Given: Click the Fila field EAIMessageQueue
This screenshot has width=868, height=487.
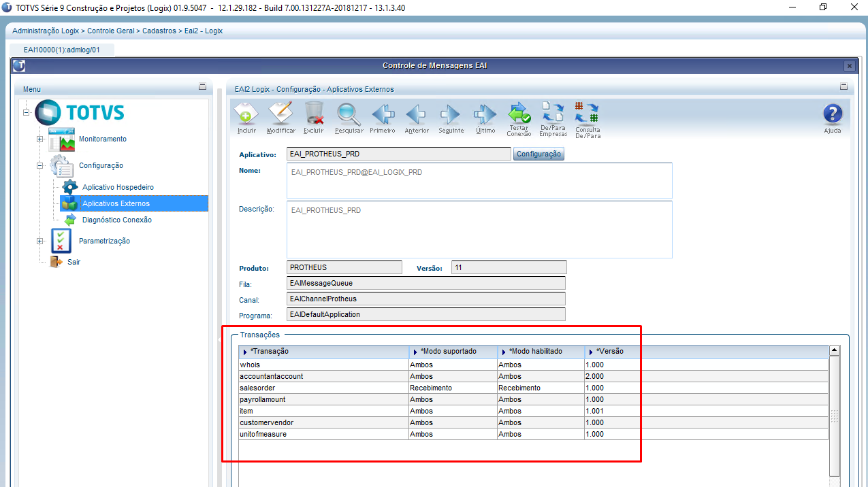Looking at the screenshot, I should pyautogui.click(x=426, y=283).
